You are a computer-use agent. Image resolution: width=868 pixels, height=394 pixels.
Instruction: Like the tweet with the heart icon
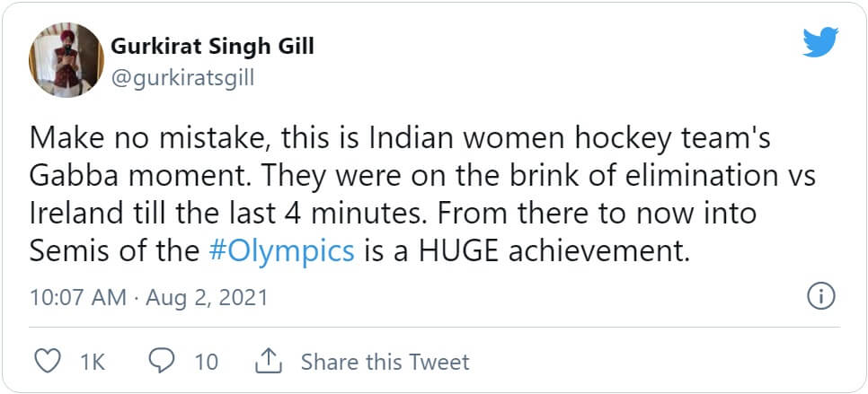pyautogui.click(x=46, y=362)
